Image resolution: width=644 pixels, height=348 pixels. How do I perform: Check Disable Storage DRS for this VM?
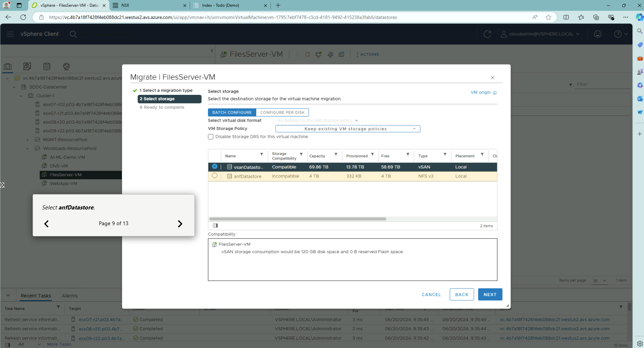211,137
